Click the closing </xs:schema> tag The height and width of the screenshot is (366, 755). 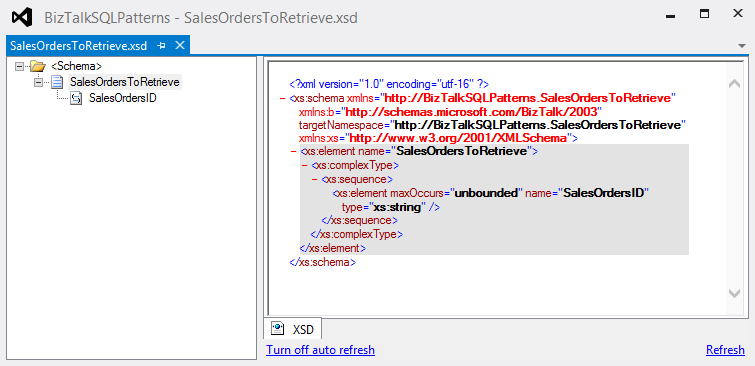[323, 262]
